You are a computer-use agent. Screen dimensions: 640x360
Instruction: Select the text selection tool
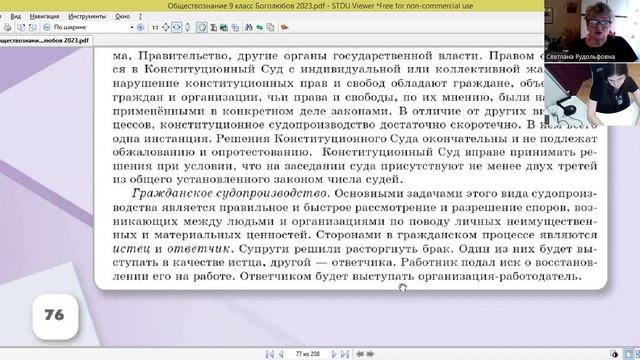[213, 27]
